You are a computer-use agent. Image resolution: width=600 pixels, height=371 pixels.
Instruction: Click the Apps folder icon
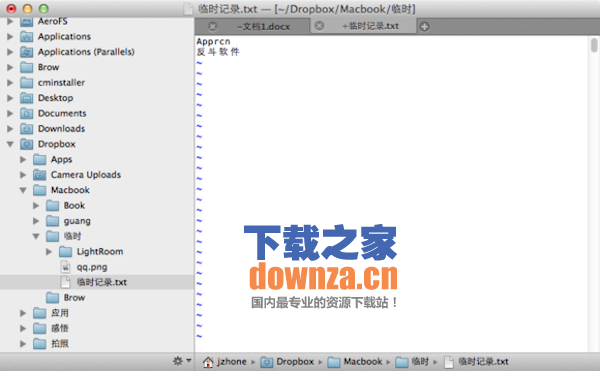(39, 159)
